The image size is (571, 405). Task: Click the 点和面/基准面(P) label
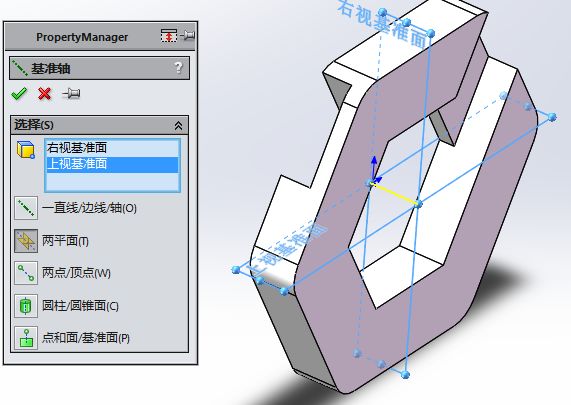(x=86, y=338)
